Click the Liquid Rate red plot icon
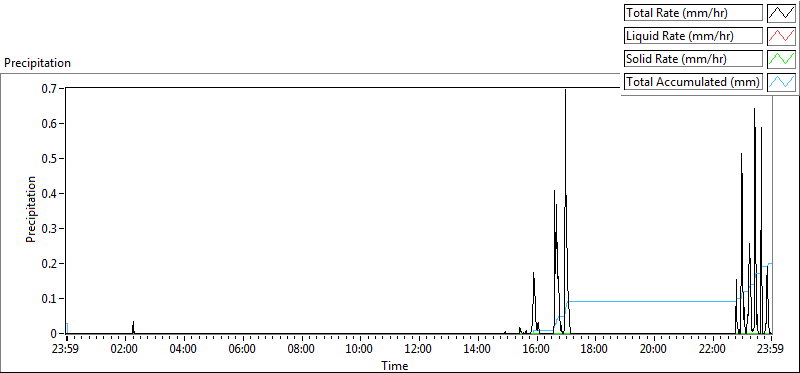The height and width of the screenshot is (373, 800). click(x=782, y=36)
